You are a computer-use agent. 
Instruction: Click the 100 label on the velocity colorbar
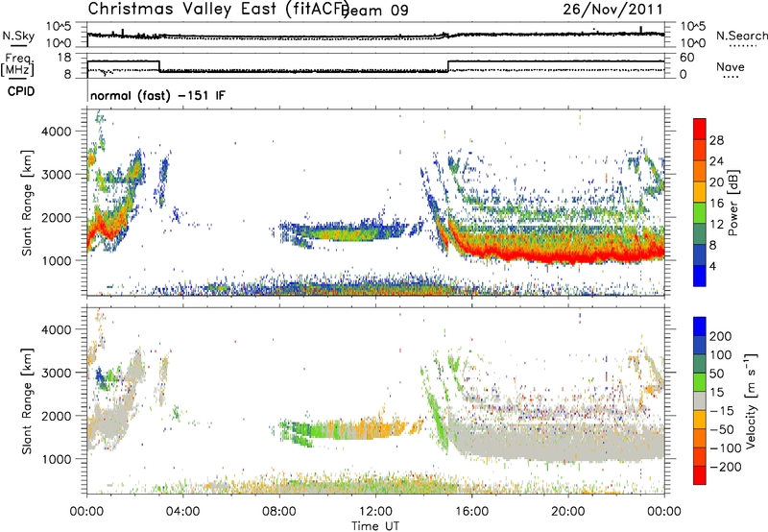[x=721, y=354]
